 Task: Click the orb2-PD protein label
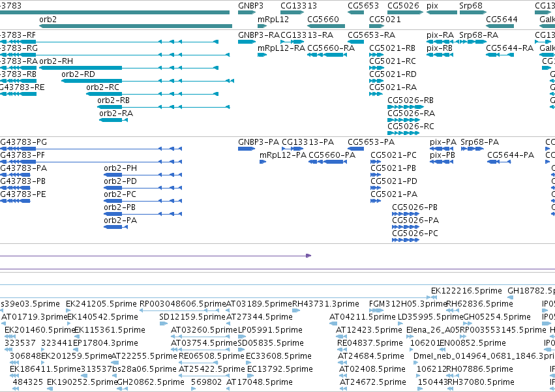pos(120,181)
